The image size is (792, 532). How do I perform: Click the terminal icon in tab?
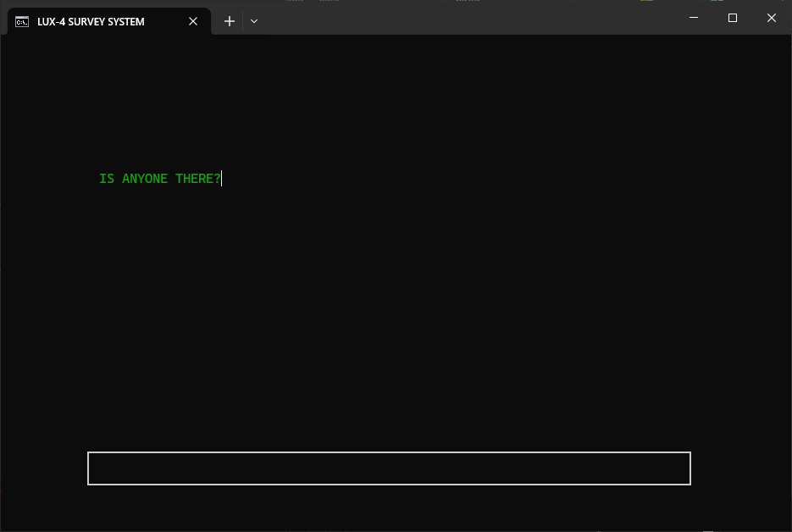[22, 22]
